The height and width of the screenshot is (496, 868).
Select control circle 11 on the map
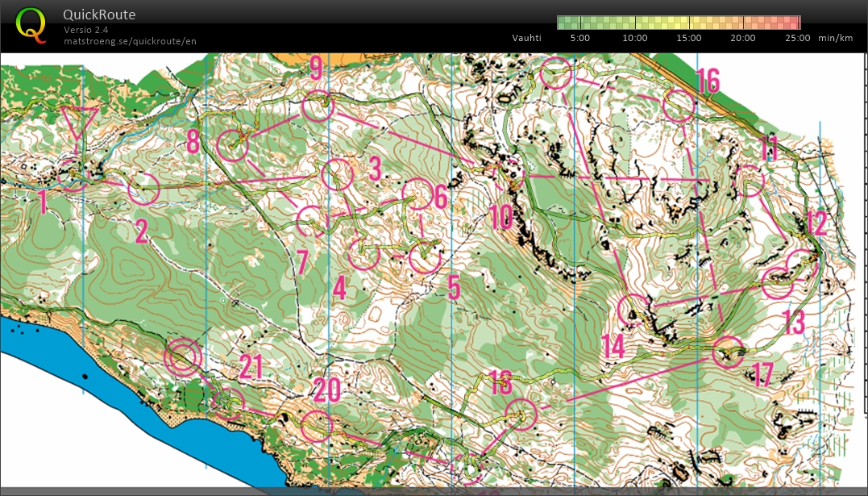[x=750, y=181]
